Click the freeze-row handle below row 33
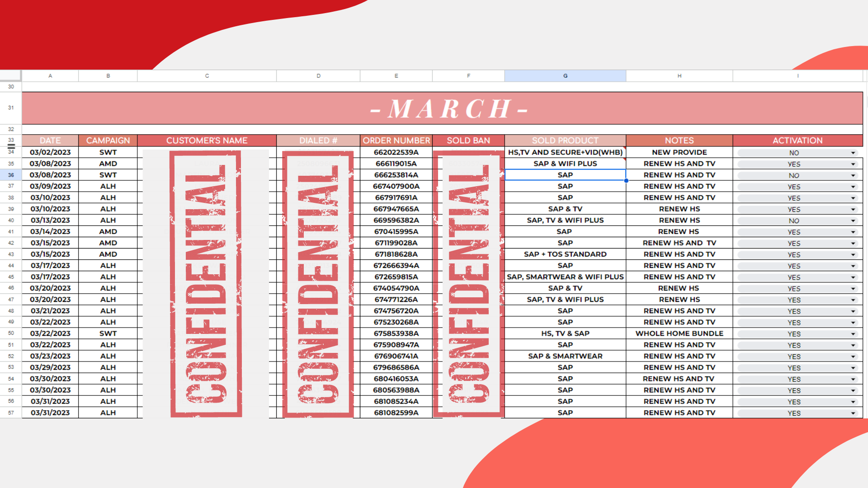This screenshot has width=868, height=488. click(x=11, y=146)
